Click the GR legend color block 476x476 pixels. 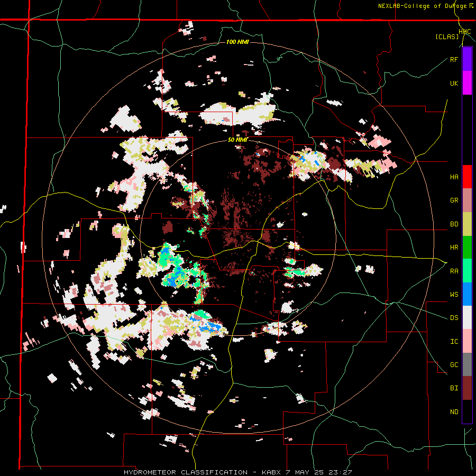tap(467, 200)
